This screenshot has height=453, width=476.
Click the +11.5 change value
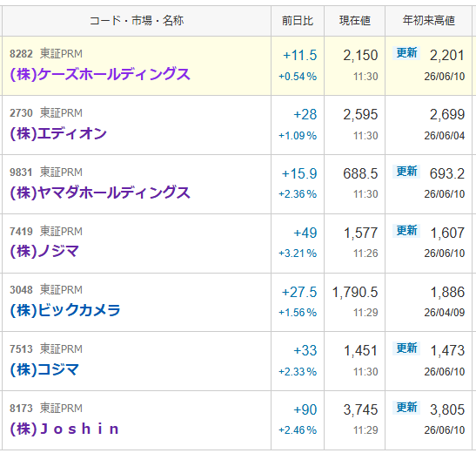click(299, 56)
